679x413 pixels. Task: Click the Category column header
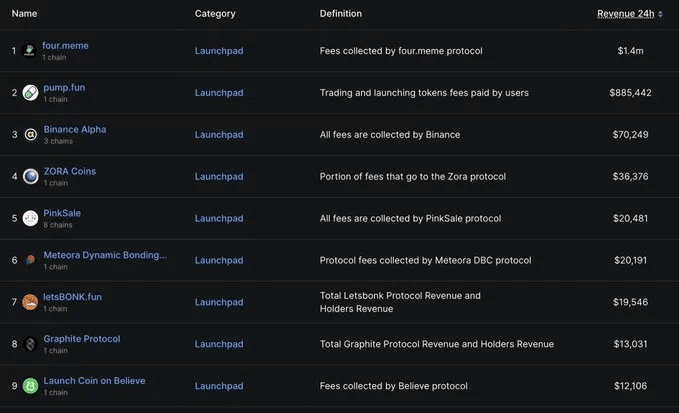215,13
